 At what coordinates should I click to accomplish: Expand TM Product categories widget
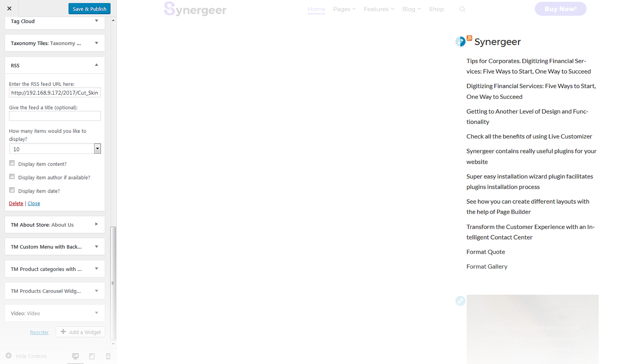pos(55,269)
